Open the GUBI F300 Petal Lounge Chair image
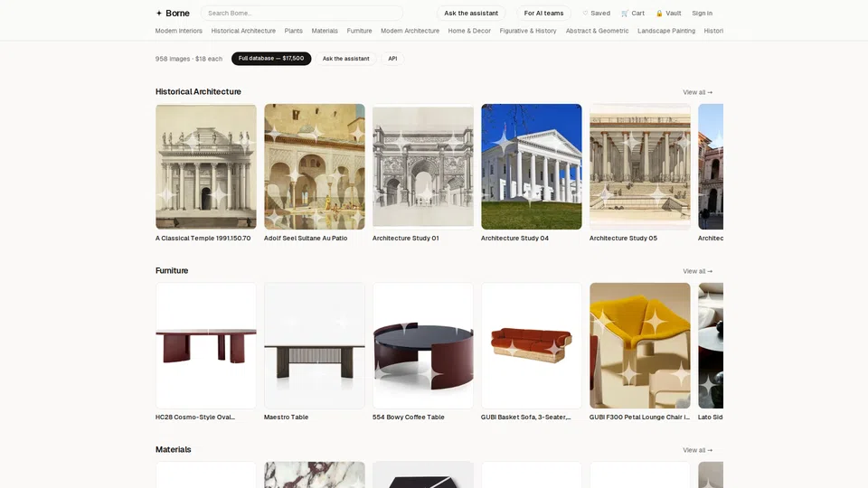868x488 pixels. (x=640, y=345)
